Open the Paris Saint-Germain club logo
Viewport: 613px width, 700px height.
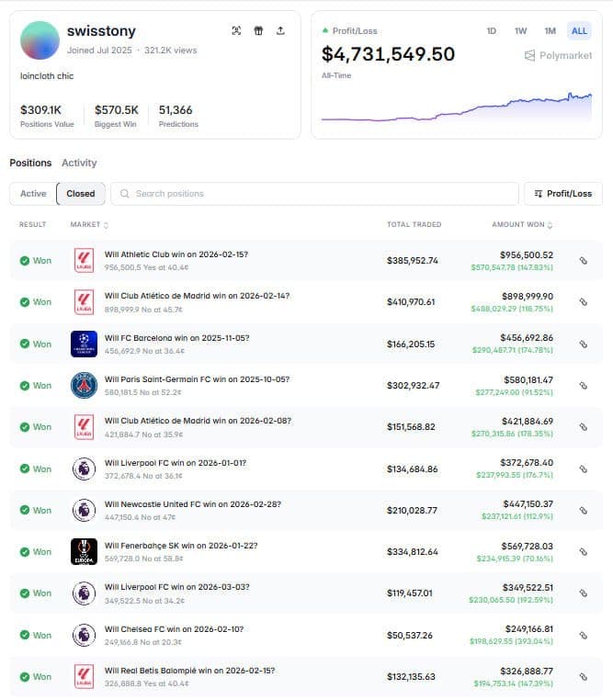pos(84,385)
